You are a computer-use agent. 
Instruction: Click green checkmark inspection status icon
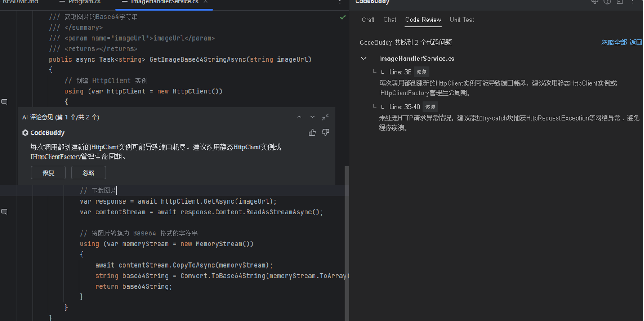[x=343, y=17]
